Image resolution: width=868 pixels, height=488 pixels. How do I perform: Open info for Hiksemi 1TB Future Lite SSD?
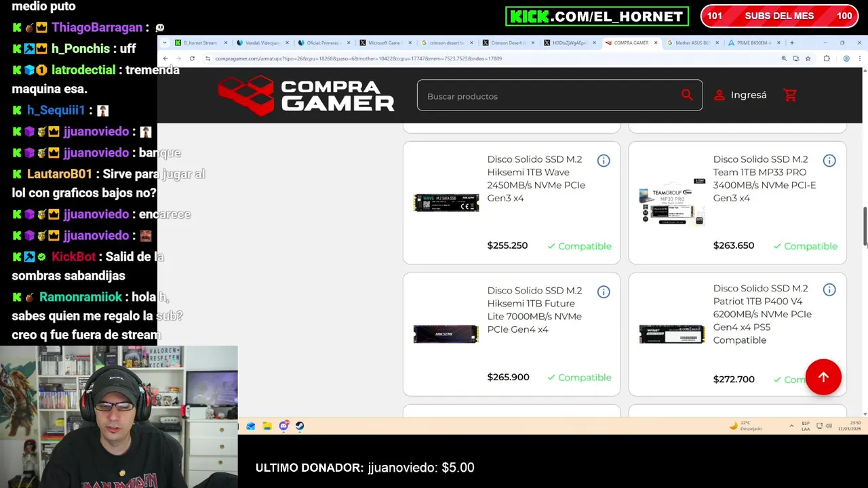tap(604, 292)
